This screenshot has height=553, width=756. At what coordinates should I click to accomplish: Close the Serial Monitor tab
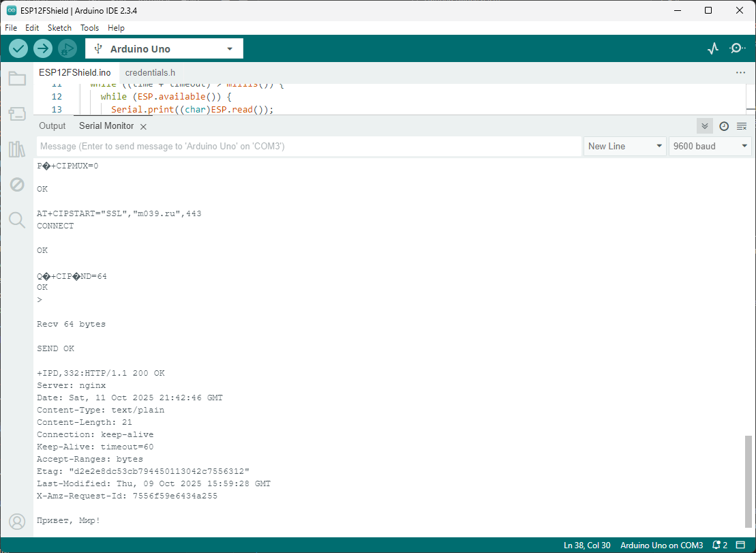(x=143, y=127)
